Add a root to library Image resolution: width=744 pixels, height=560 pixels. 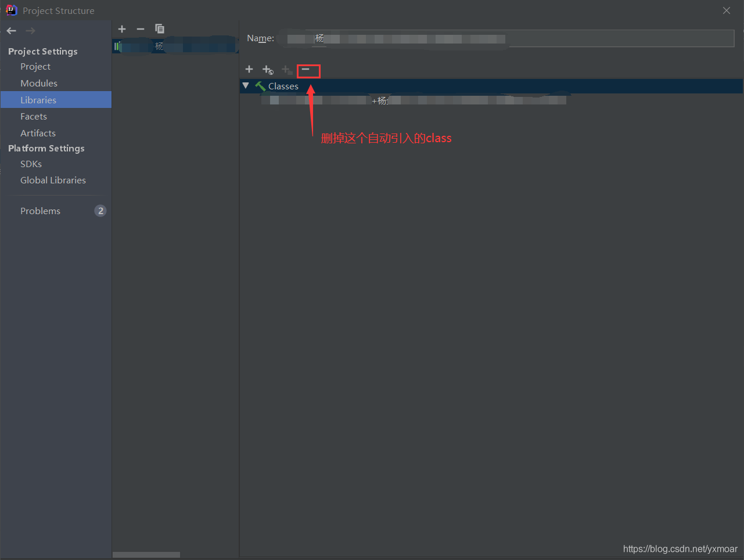(249, 69)
